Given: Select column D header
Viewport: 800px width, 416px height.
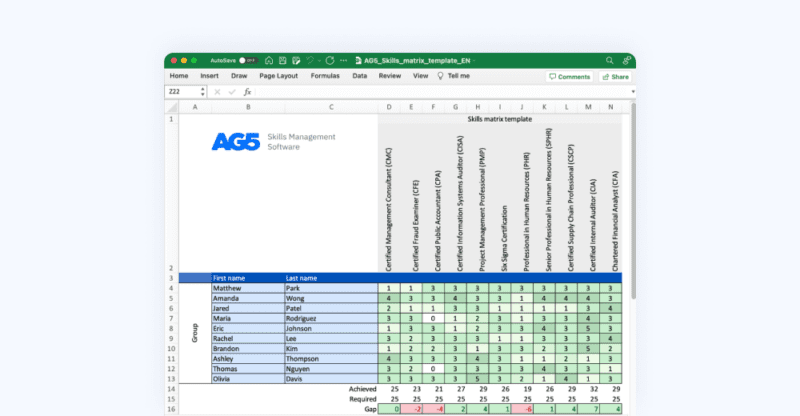Looking at the screenshot, I should click(x=389, y=107).
